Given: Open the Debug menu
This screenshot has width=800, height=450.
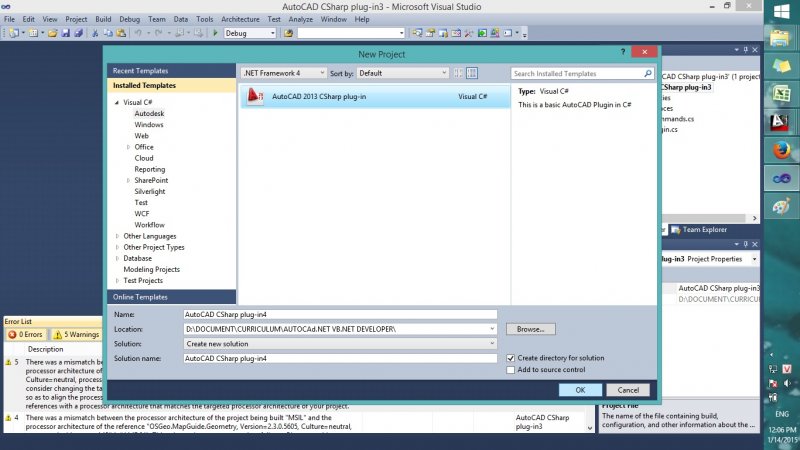Looking at the screenshot, I should point(130,19).
